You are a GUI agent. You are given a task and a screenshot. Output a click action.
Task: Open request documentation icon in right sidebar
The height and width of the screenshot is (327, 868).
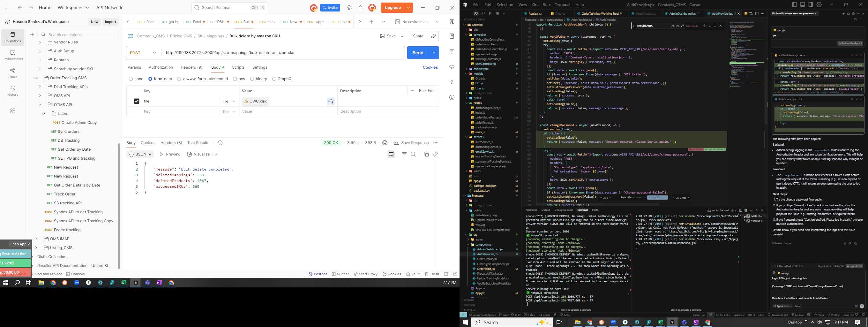click(x=452, y=36)
